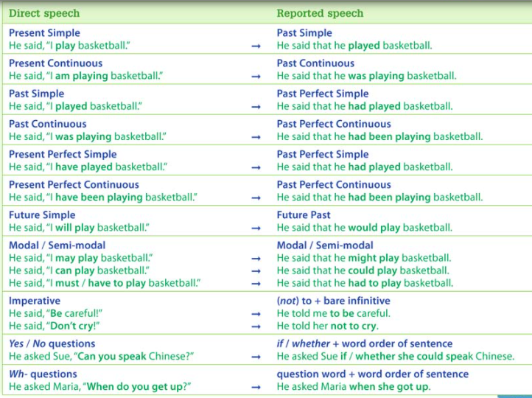The width and height of the screenshot is (532, 398).
Task: Click 'He said that he was playing basketball.'
Action: [x=366, y=76]
